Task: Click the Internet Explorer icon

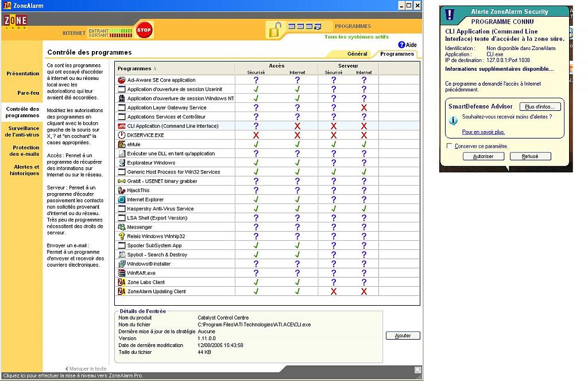Action: [122, 199]
